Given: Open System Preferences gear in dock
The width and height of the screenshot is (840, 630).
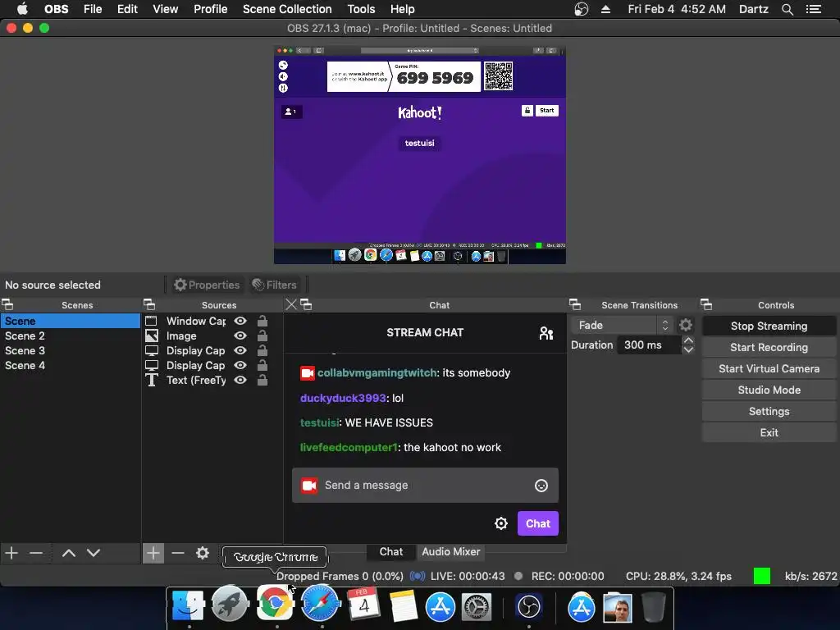Looking at the screenshot, I should 477,607.
